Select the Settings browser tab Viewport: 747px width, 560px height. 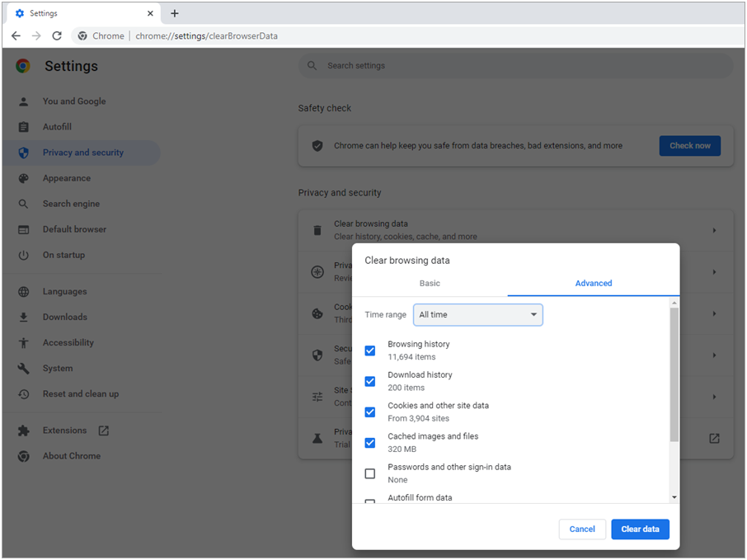point(83,13)
